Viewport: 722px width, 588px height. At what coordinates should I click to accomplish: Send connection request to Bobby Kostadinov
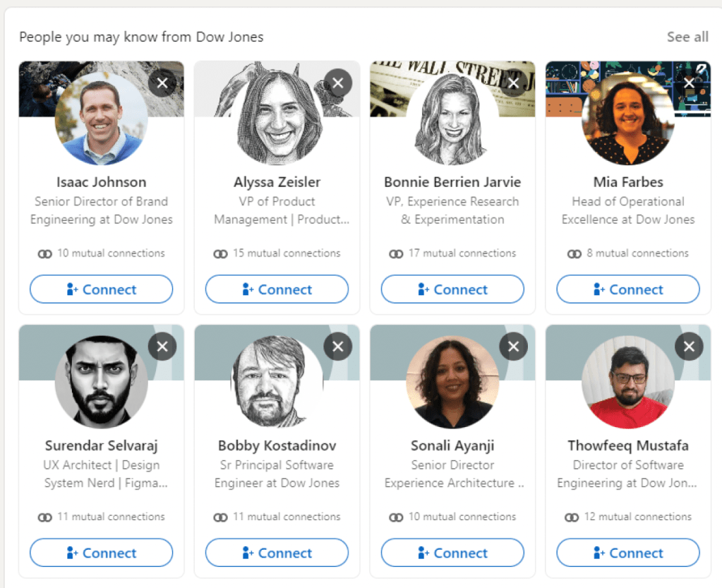(x=277, y=553)
